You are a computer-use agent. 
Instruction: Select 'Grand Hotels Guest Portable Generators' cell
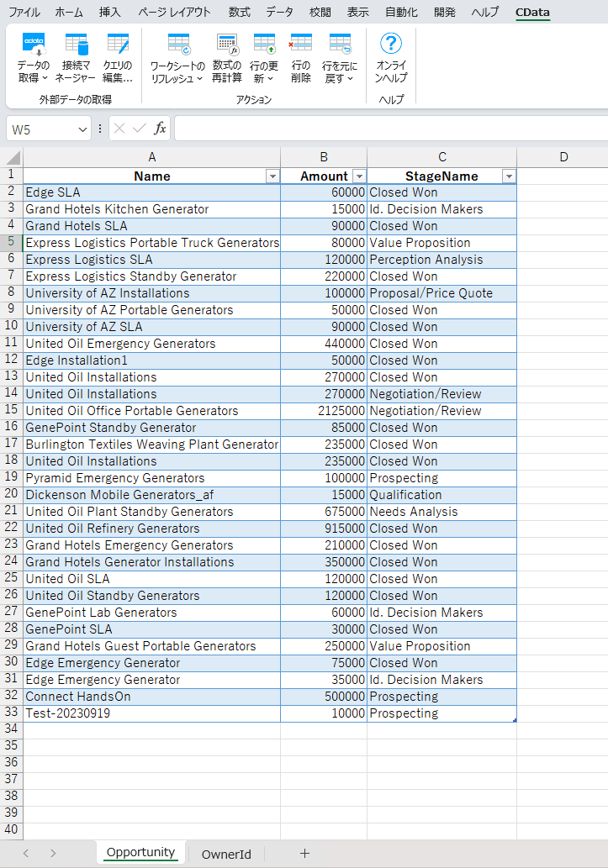pyautogui.click(x=152, y=646)
